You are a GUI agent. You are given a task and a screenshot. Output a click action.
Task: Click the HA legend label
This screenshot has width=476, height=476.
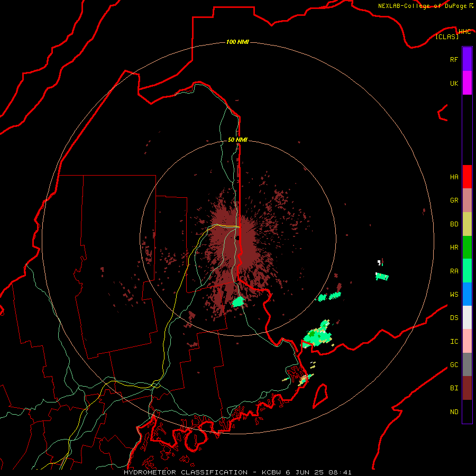coord(454,177)
